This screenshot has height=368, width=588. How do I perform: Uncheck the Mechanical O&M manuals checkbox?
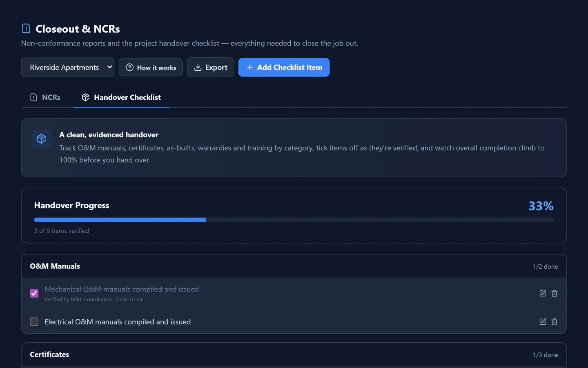coord(34,293)
